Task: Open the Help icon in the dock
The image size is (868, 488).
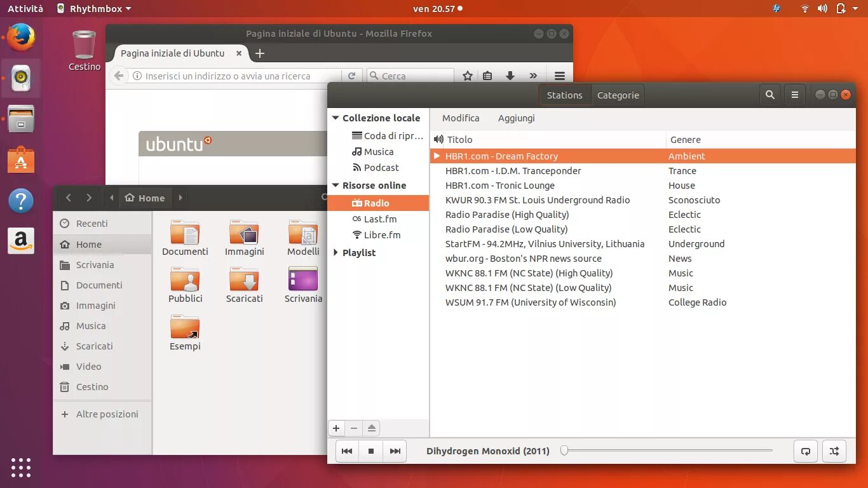Action: [21, 201]
